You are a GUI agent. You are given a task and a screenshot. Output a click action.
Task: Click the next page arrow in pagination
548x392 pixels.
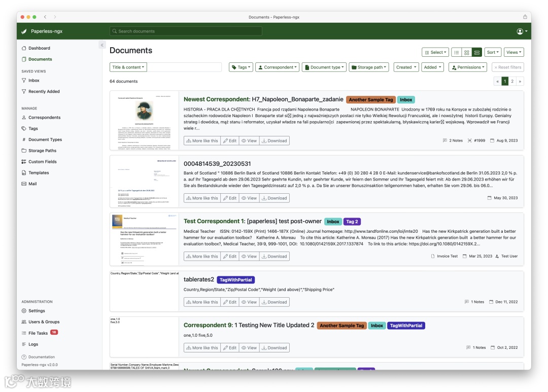point(520,82)
